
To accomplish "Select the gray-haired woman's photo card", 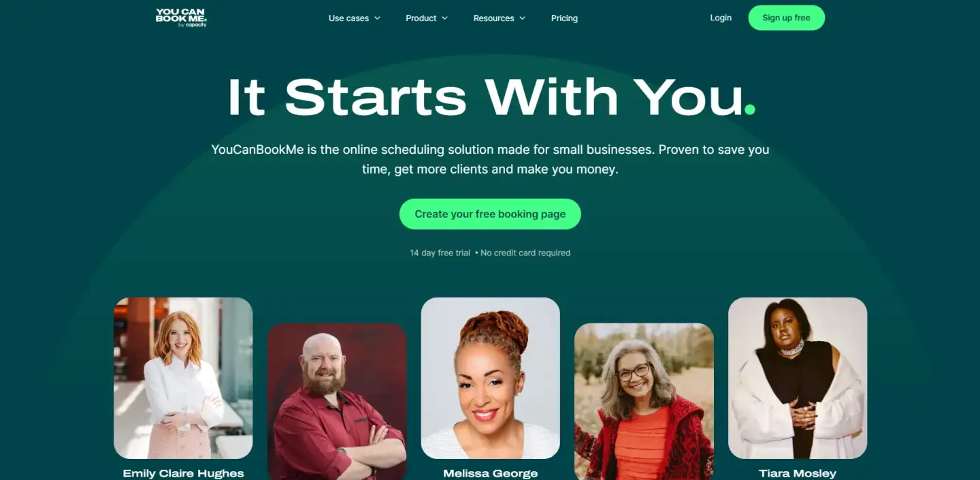I will tap(644, 402).
